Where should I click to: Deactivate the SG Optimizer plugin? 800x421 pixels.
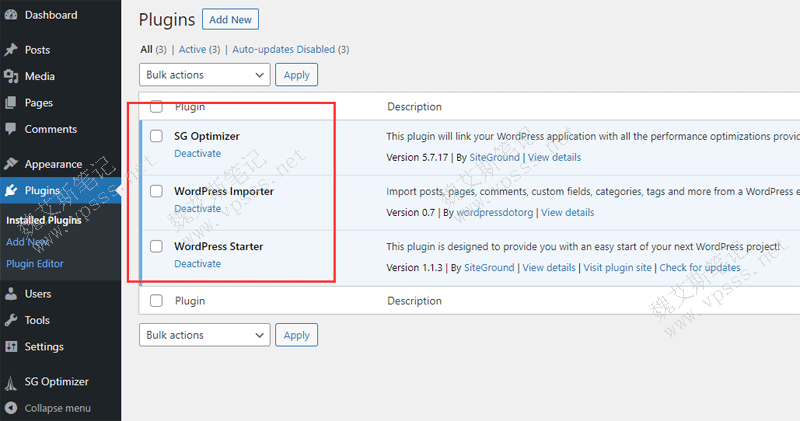(x=197, y=153)
